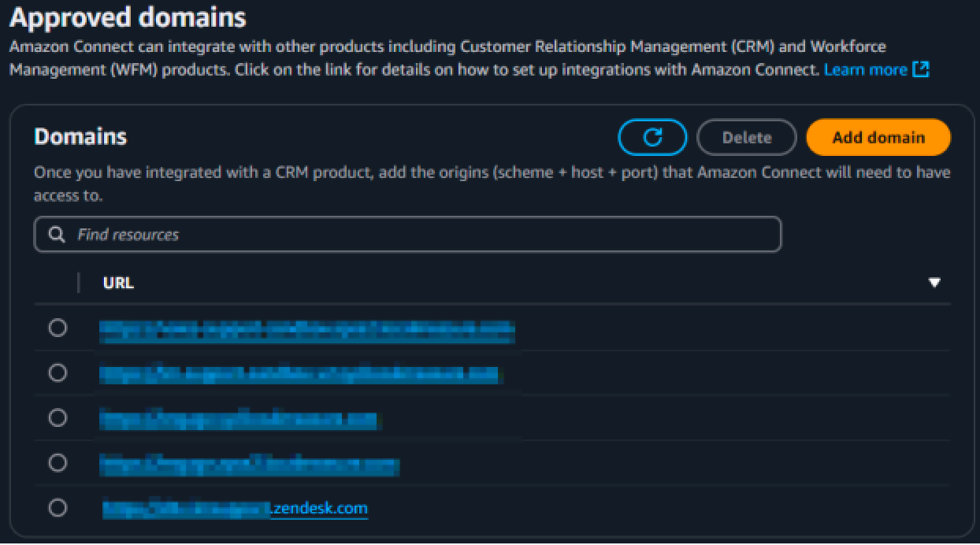The height and width of the screenshot is (545, 980).
Task: Click the Add domain button
Action: [x=878, y=138]
